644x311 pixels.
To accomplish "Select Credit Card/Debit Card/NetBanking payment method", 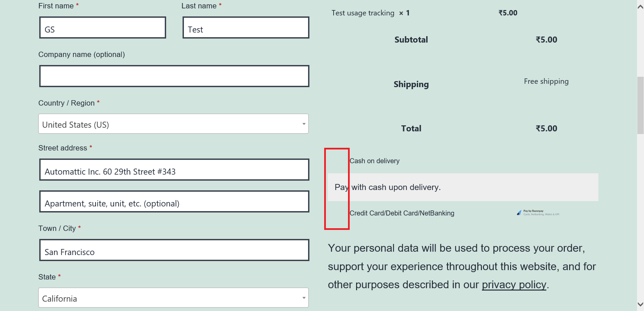I will tap(337, 213).
